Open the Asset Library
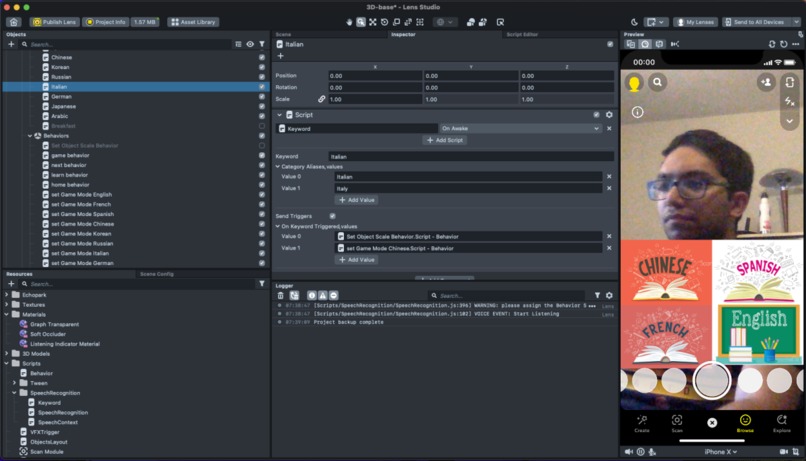This screenshot has height=461, width=806. click(194, 22)
